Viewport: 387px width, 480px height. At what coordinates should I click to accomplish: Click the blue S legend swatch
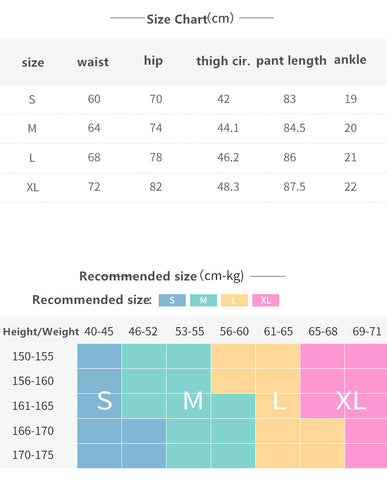172,300
